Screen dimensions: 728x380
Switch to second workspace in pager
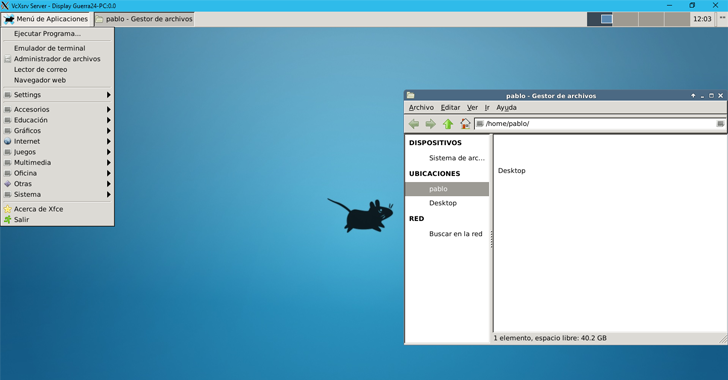(x=626, y=19)
